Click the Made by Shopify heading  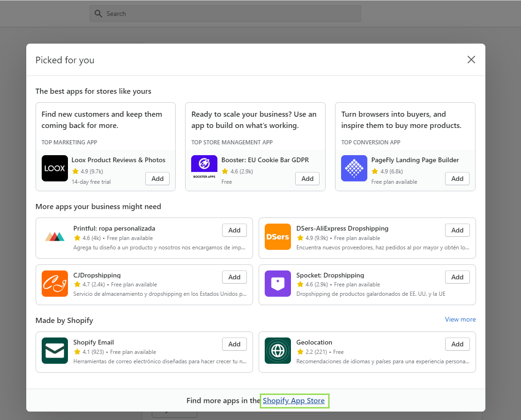point(64,320)
